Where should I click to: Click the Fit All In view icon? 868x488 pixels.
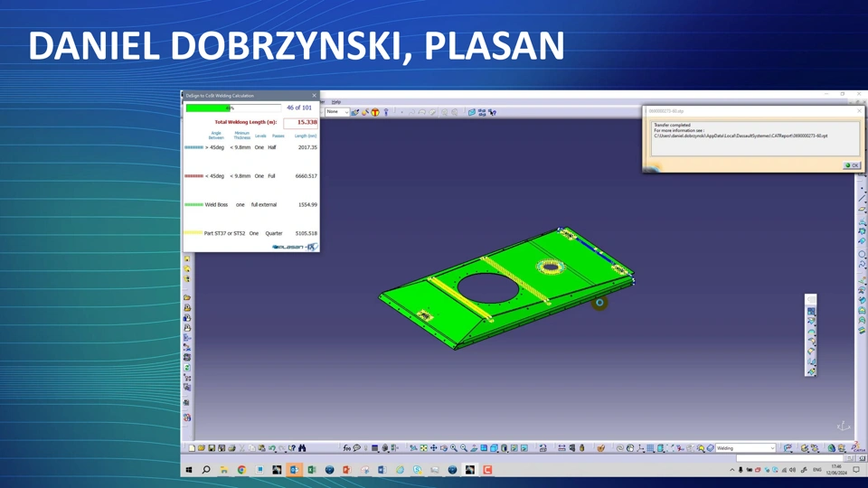coord(423,448)
